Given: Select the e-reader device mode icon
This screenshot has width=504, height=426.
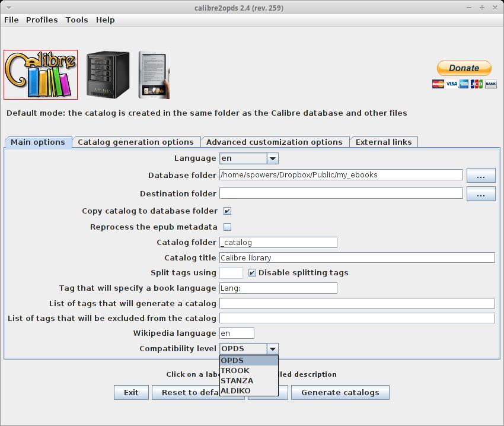Looking at the screenshot, I should pyautogui.click(x=154, y=75).
